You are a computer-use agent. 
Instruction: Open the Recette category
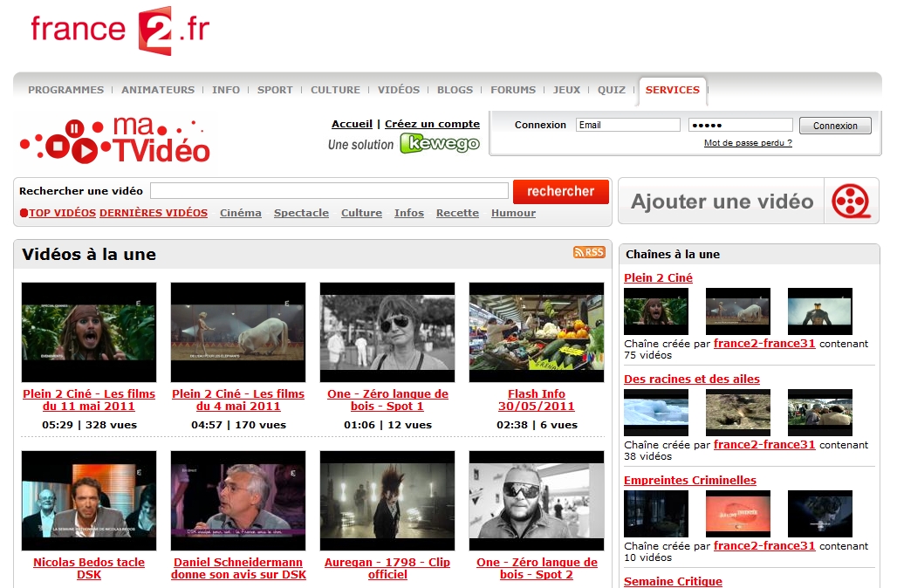pyautogui.click(x=457, y=213)
